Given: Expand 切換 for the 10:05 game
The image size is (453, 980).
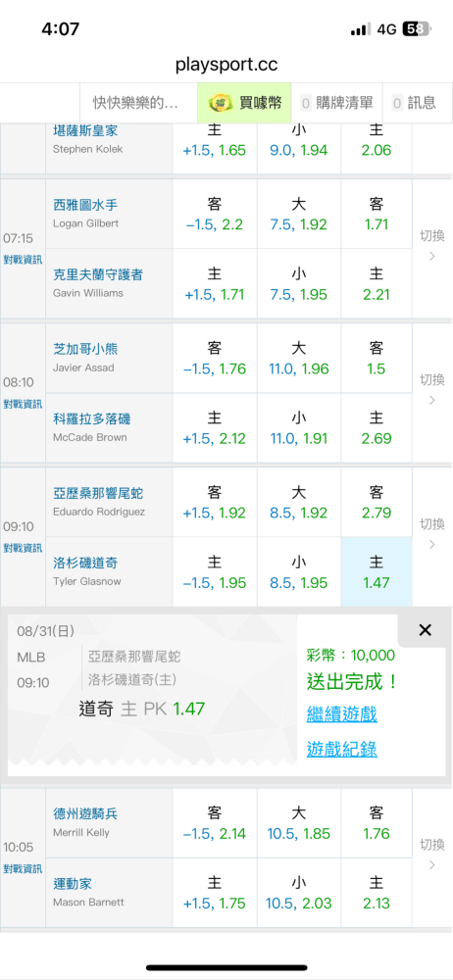Looking at the screenshot, I should pyautogui.click(x=431, y=855).
